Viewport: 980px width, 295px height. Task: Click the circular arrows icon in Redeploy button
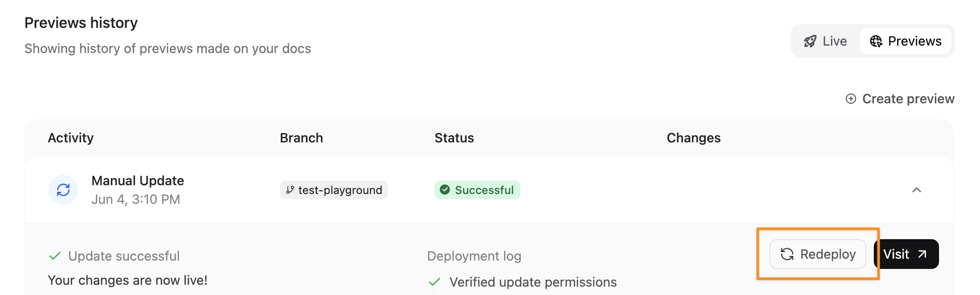787,254
